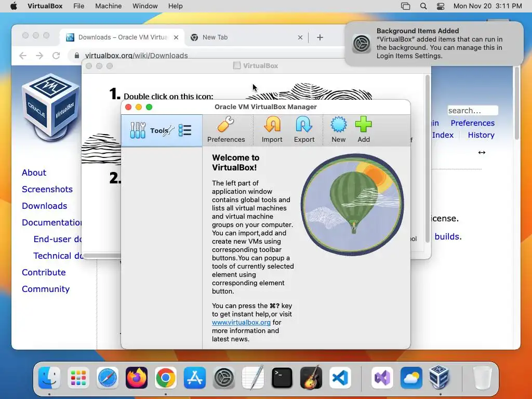The width and height of the screenshot is (532, 399).
Task: Open the Index link on the webpage
Action: tap(443, 135)
